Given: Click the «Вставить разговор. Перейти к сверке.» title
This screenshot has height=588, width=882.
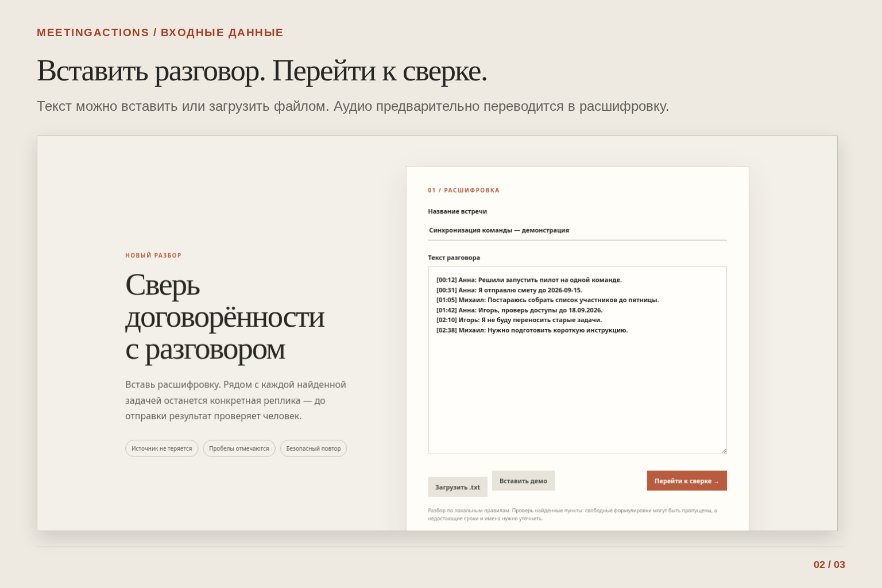Looking at the screenshot, I should (x=262, y=71).
